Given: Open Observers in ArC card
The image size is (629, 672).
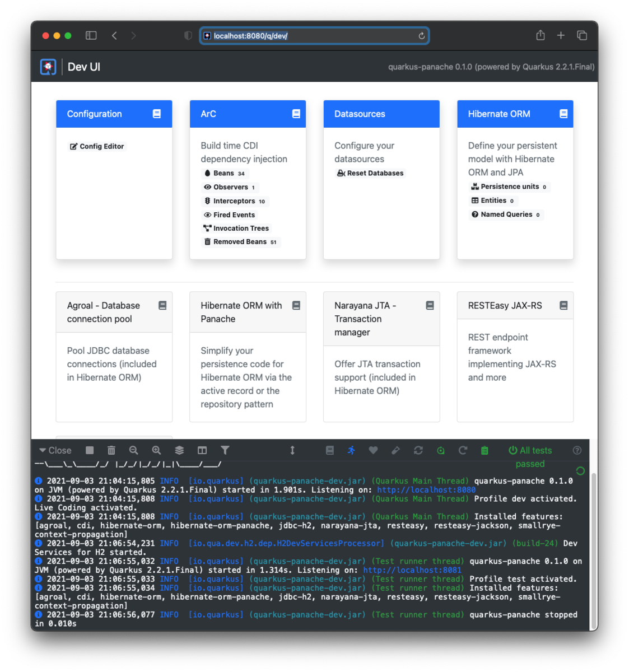Looking at the screenshot, I should click(x=230, y=187).
